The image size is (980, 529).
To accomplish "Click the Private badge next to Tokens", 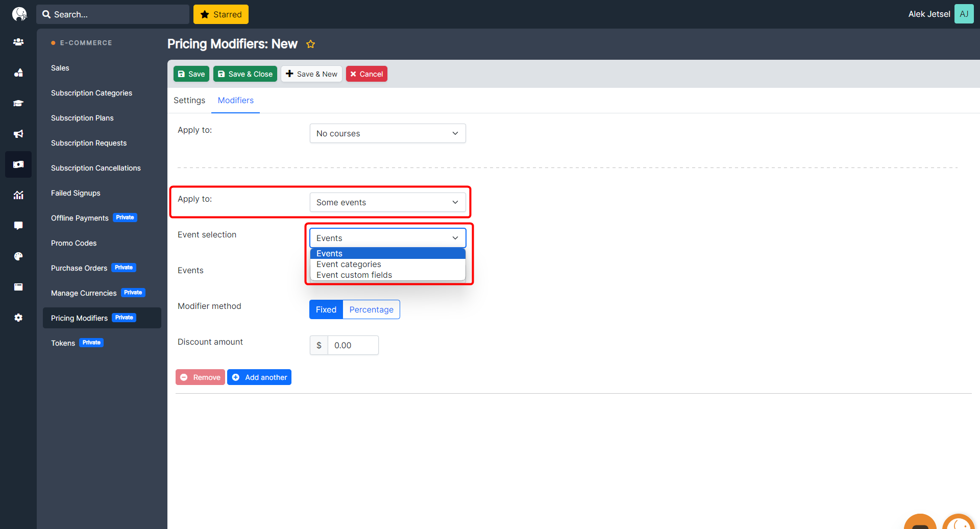I will tap(91, 343).
